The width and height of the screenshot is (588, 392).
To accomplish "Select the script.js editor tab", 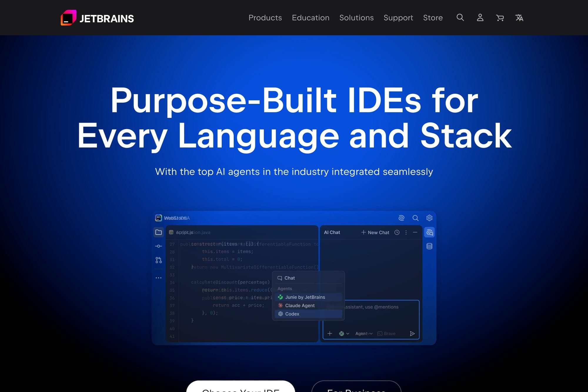I will (181, 232).
